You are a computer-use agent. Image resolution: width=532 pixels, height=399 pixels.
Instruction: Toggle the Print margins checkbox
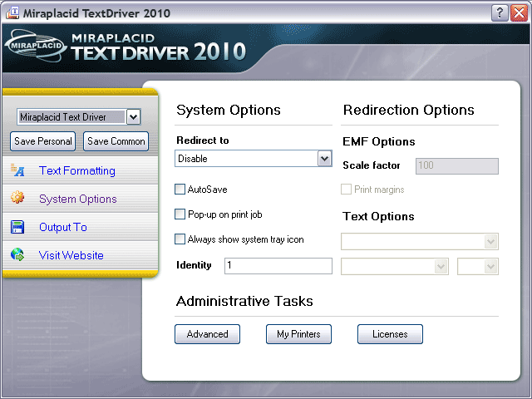[x=346, y=189]
